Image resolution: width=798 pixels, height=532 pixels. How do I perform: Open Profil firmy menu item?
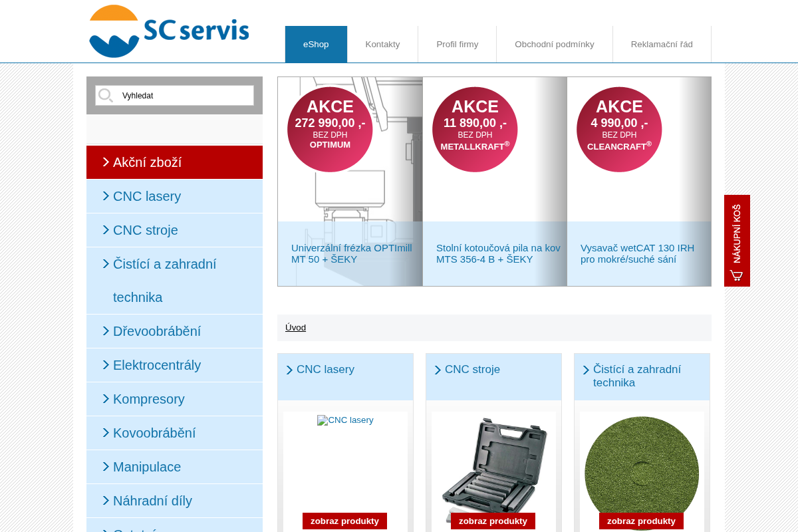click(457, 45)
